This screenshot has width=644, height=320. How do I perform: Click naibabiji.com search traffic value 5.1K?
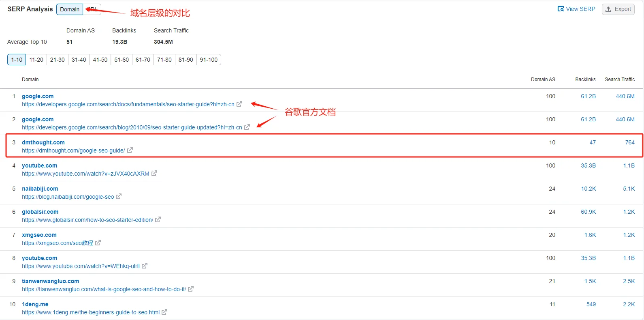pos(629,189)
